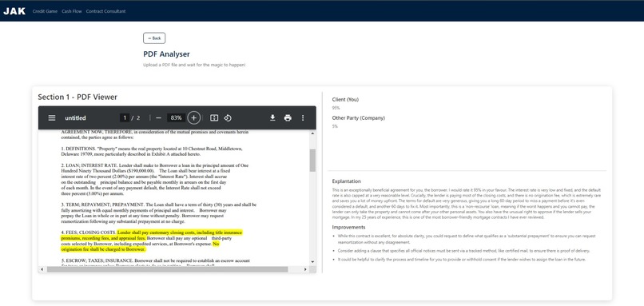Open the Cash Flow page
The image size is (644, 306).
[x=72, y=11]
